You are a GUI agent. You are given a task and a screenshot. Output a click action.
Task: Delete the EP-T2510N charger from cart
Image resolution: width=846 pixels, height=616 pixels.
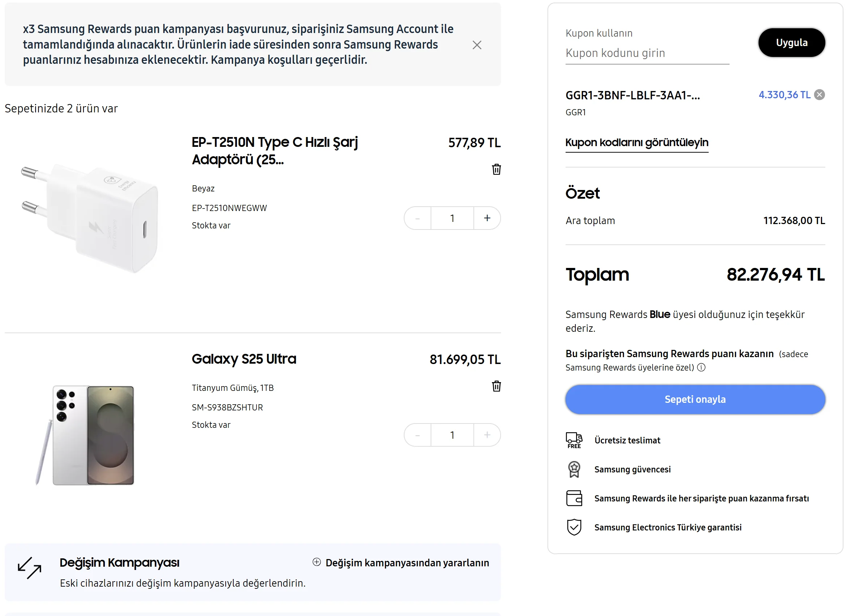[x=496, y=169]
